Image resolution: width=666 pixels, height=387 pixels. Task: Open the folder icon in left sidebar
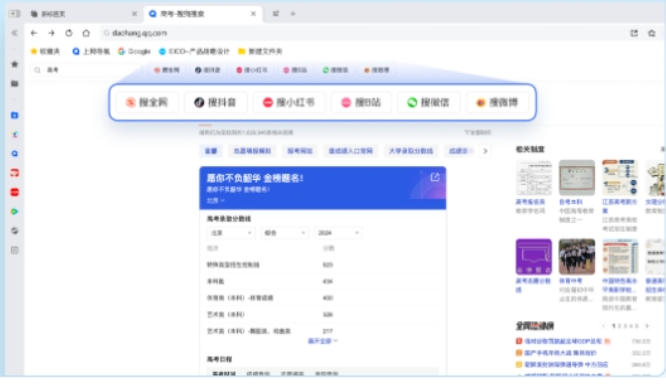pyautogui.click(x=14, y=84)
